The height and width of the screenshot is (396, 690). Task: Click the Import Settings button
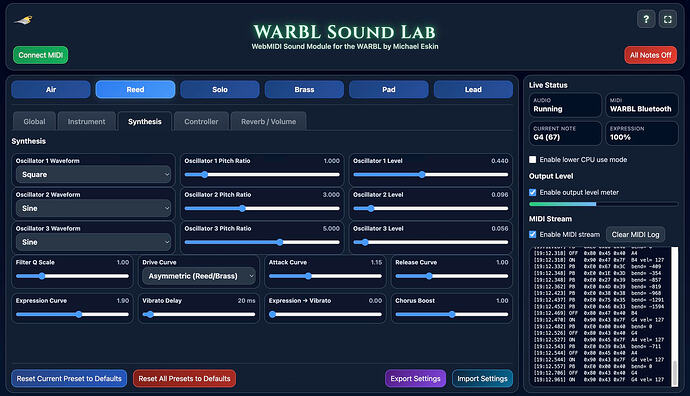tap(482, 378)
